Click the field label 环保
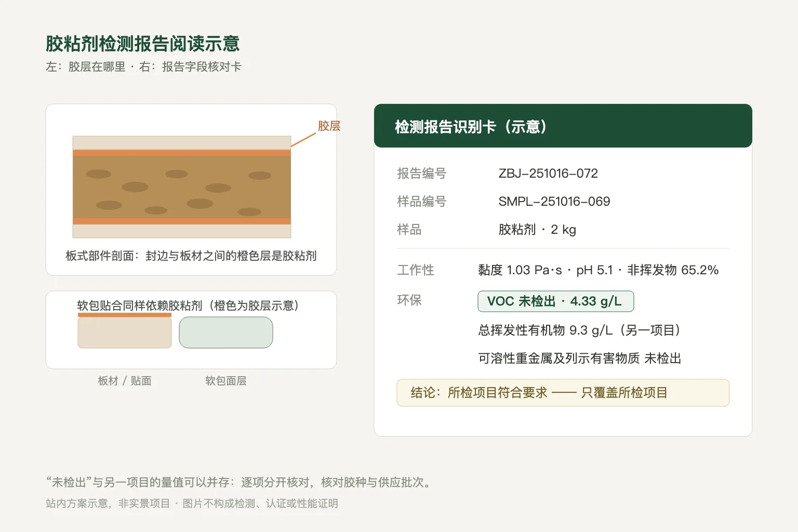The image size is (798, 532). click(409, 300)
